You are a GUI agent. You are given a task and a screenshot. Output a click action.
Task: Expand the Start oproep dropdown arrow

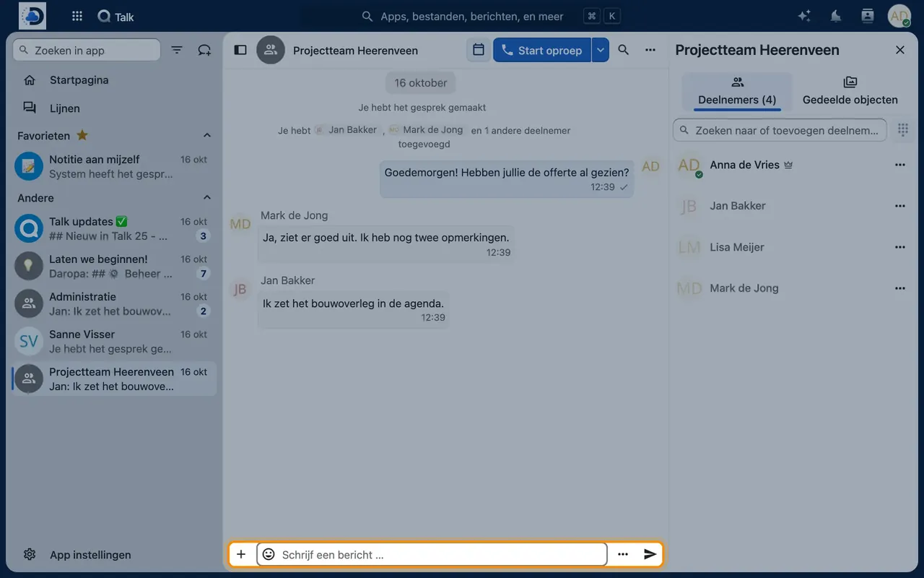[601, 50]
